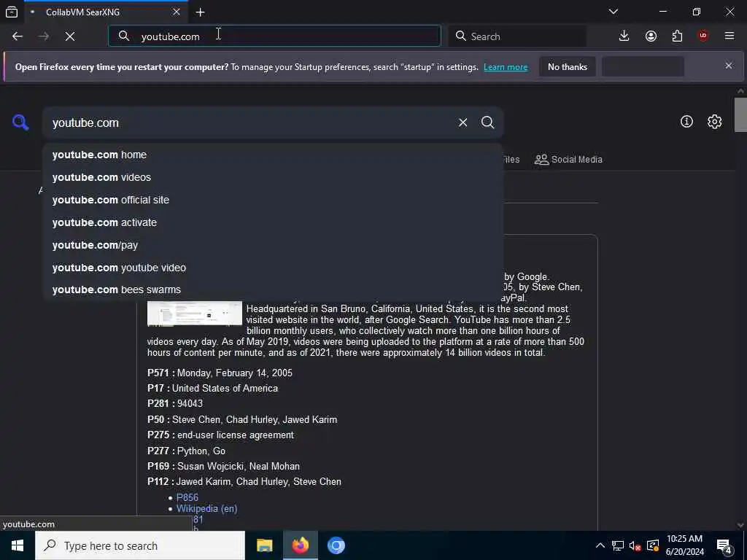Open the SearXNG about info icon
The width and height of the screenshot is (747, 560).
click(x=686, y=122)
